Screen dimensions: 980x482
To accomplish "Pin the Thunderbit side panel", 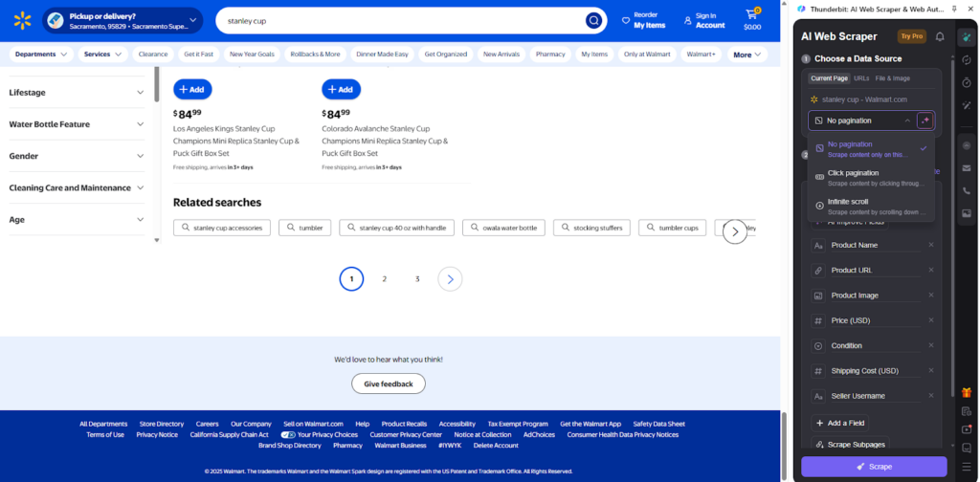I will point(954,9).
